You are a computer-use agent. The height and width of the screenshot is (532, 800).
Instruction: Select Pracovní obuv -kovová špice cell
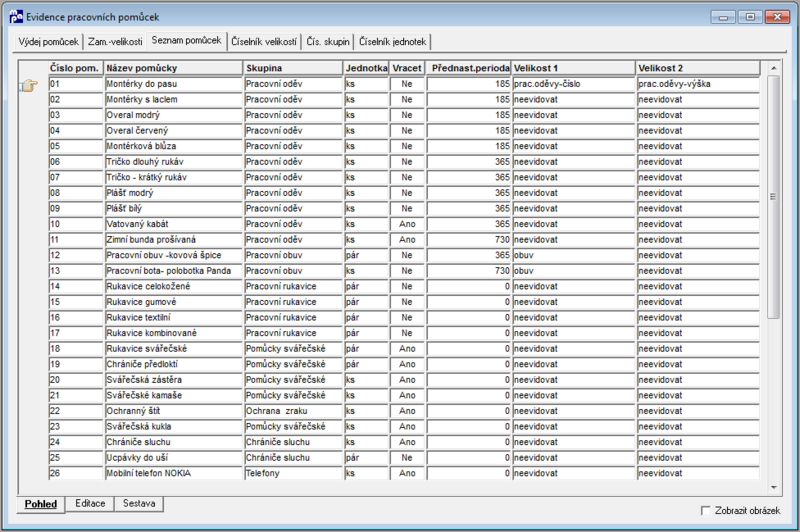coord(173,255)
